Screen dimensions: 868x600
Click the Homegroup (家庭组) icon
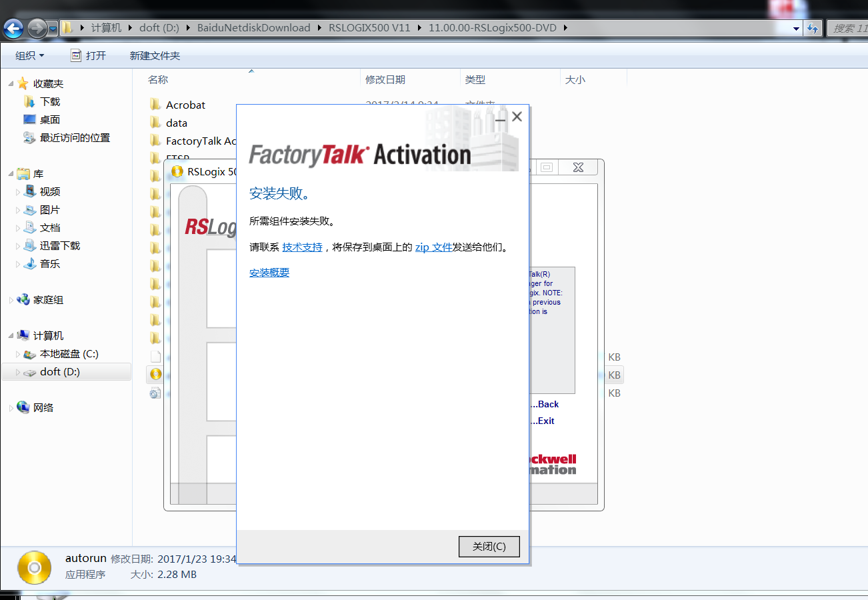click(23, 300)
